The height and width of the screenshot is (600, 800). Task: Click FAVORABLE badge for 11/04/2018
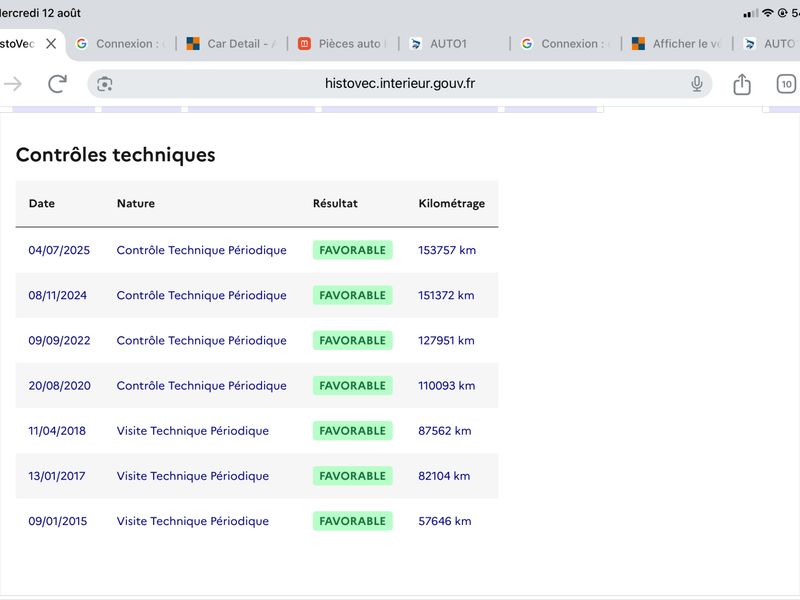(x=353, y=431)
